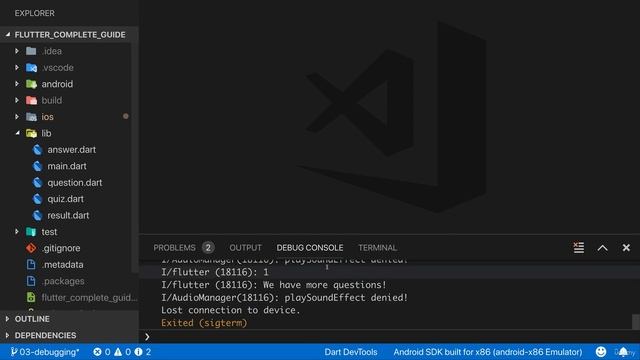The width and height of the screenshot is (640, 360).
Task: Select the .gitignore file name
Action: [61, 248]
